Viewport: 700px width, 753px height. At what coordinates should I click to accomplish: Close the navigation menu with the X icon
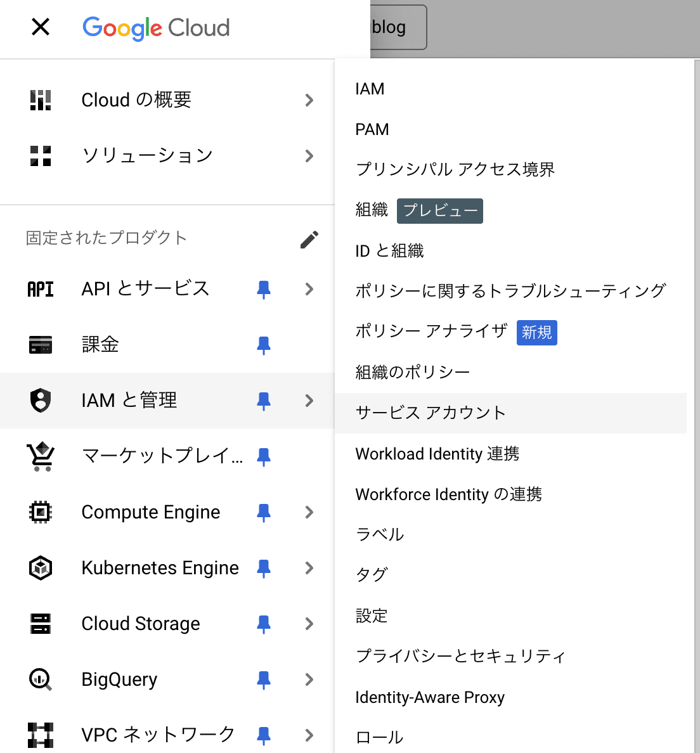[x=41, y=27]
